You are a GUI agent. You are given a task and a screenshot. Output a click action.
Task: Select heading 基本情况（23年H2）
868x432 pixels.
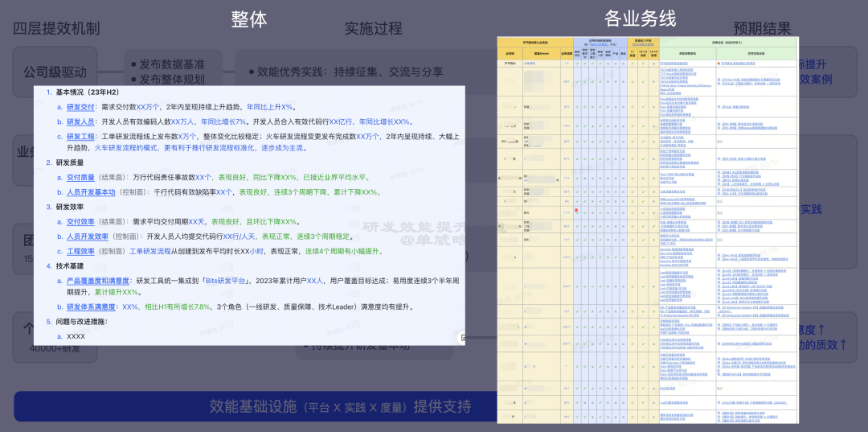(x=87, y=93)
